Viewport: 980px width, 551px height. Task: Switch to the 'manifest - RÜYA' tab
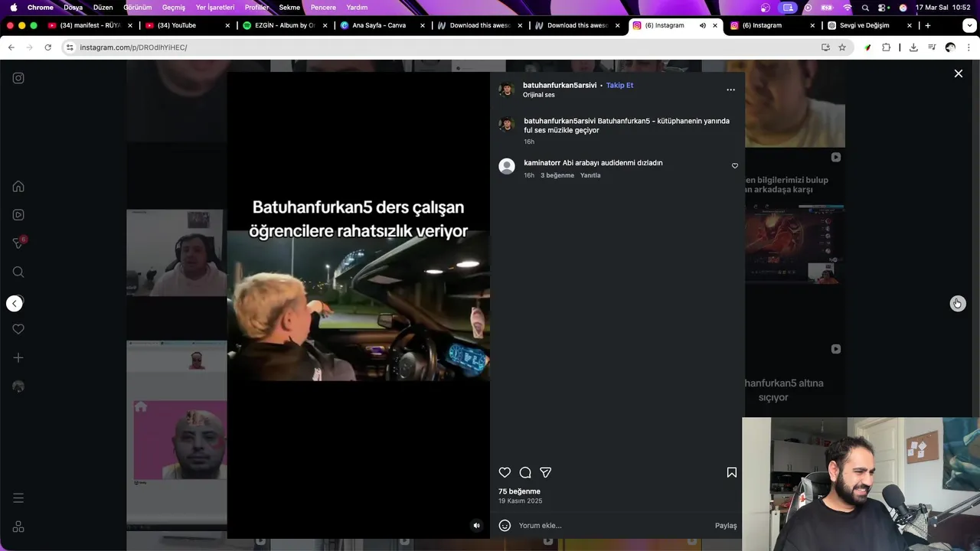90,25
